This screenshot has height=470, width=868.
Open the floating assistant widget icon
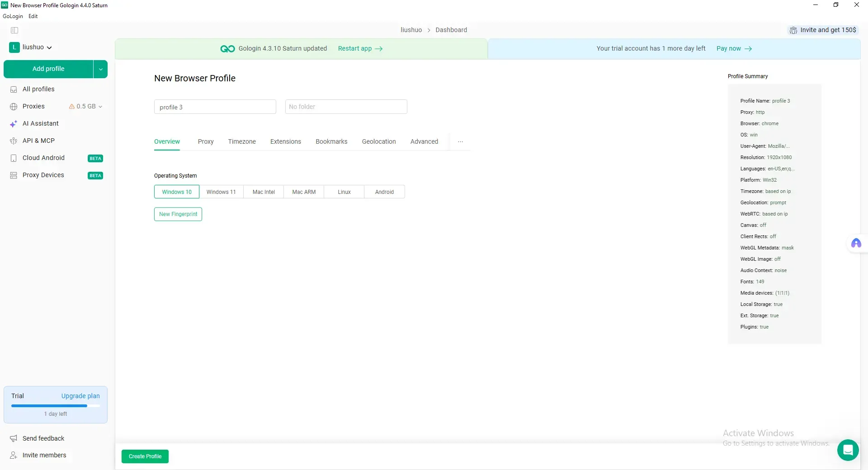[856, 244]
